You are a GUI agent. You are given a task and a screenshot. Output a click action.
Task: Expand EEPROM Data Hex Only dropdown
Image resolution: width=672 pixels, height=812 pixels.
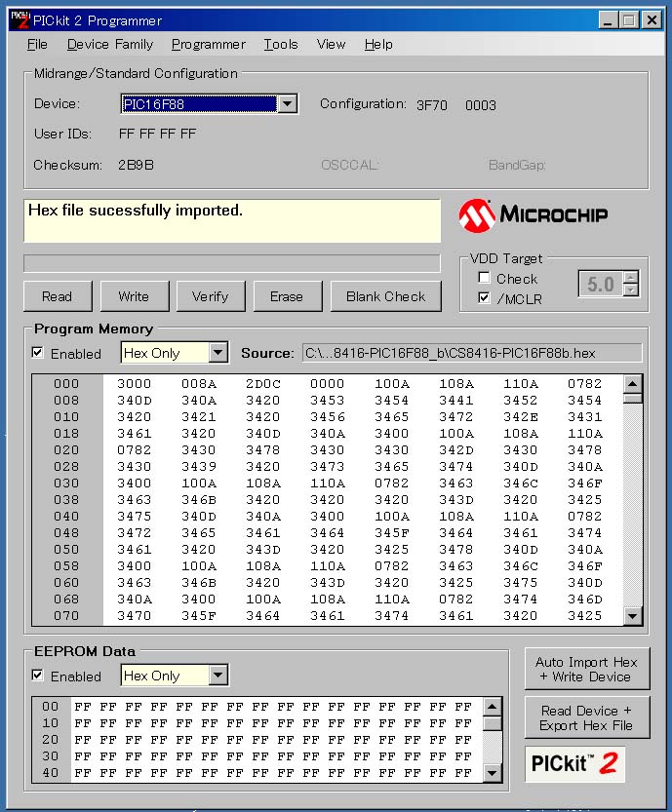pyautogui.click(x=218, y=676)
